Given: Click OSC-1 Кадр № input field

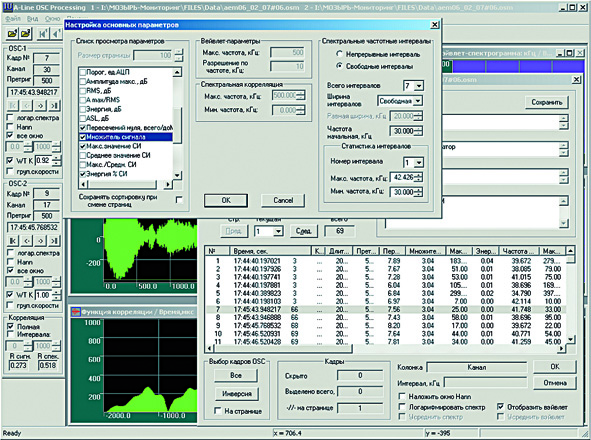Looking at the screenshot, I should 46,58.
